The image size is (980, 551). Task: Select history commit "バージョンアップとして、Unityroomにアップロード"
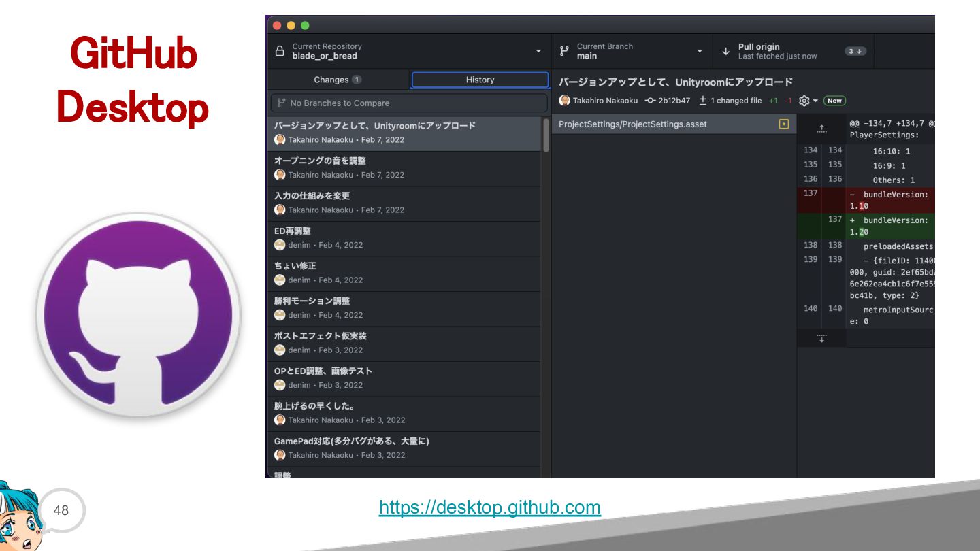(404, 133)
